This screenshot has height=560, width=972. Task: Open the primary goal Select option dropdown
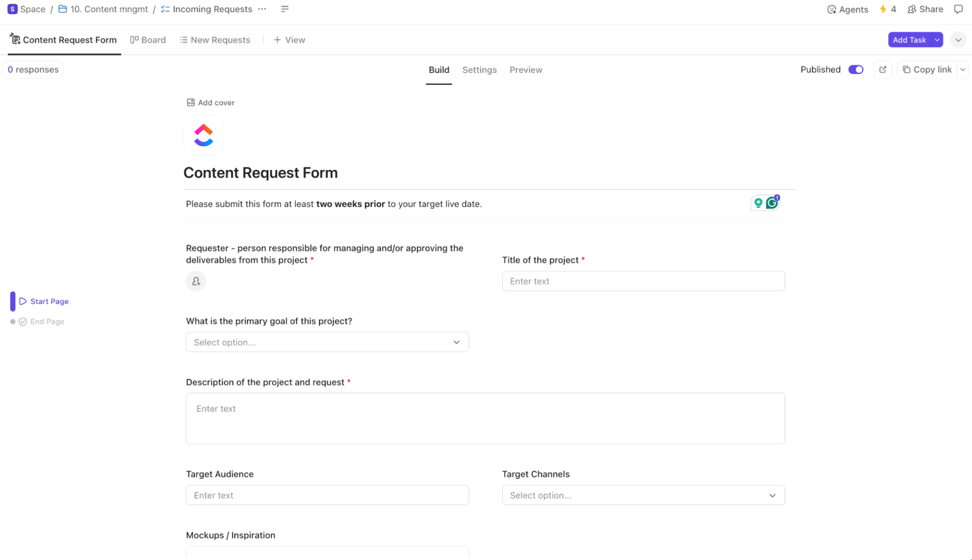(x=327, y=342)
